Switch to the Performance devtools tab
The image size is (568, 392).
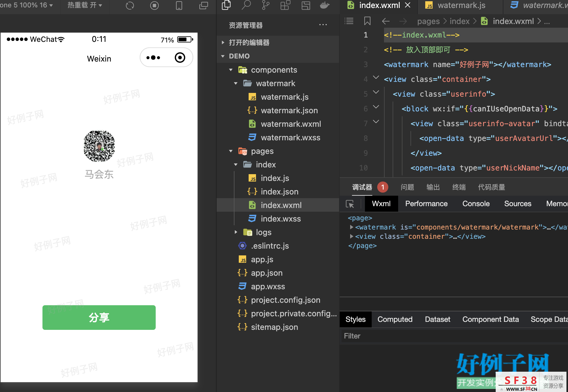coord(426,204)
